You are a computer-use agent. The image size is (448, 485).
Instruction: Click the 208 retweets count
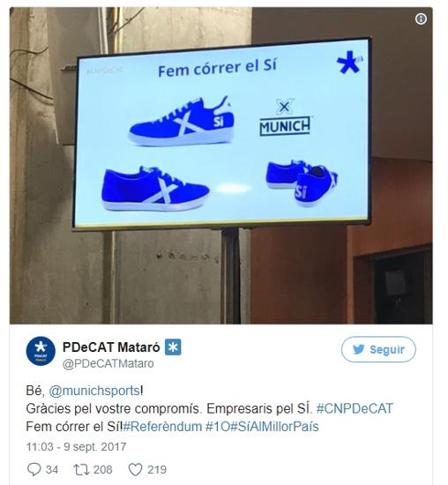(x=102, y=469)
